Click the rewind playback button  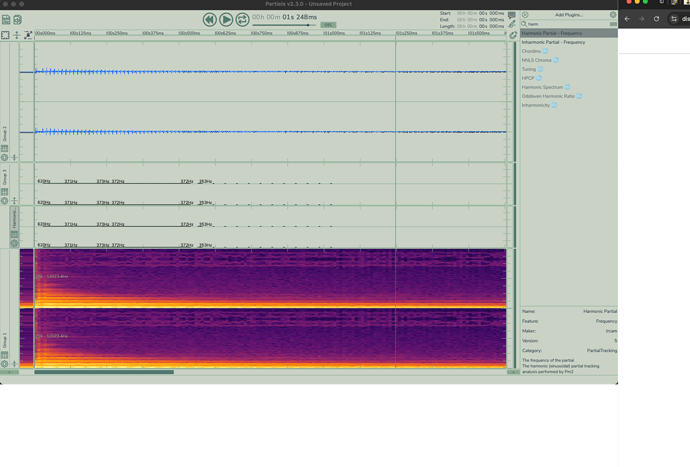click(x=209, y=19)
